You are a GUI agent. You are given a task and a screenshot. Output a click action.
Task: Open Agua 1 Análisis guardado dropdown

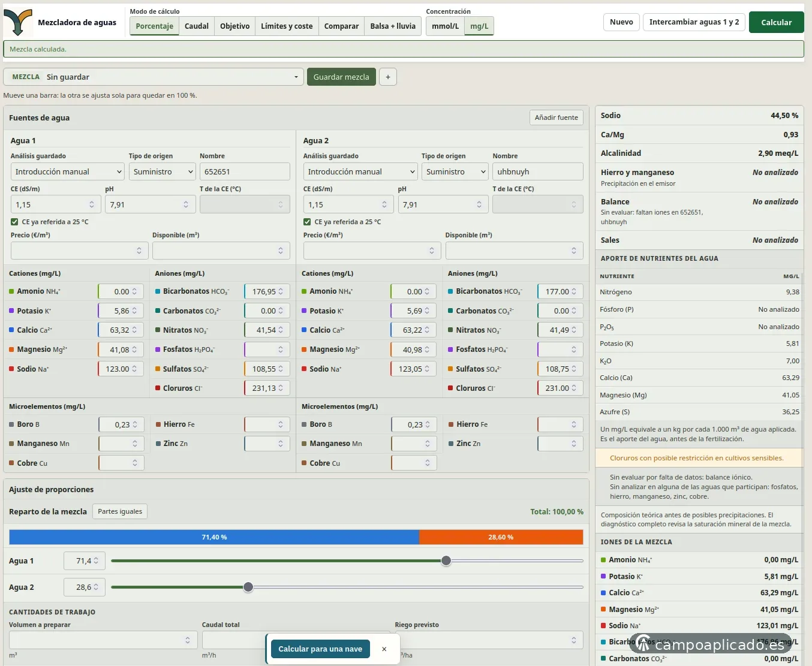(x=67, y=171)
